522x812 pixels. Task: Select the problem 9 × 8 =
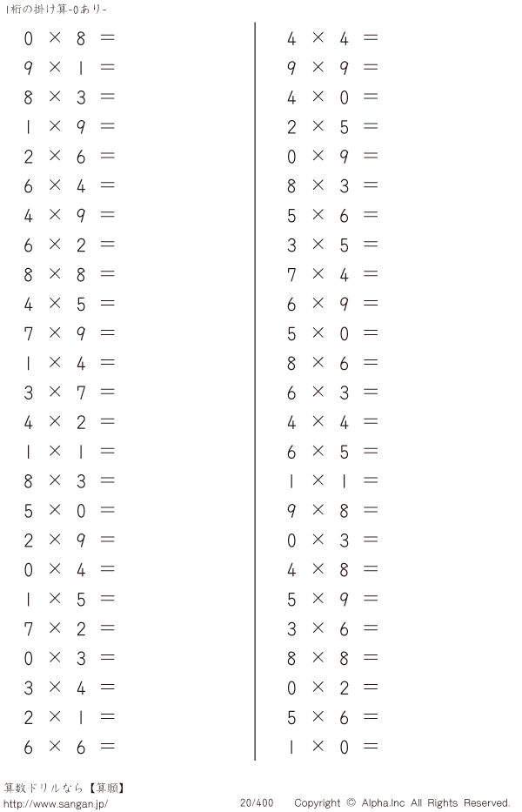tap(332, 511)
